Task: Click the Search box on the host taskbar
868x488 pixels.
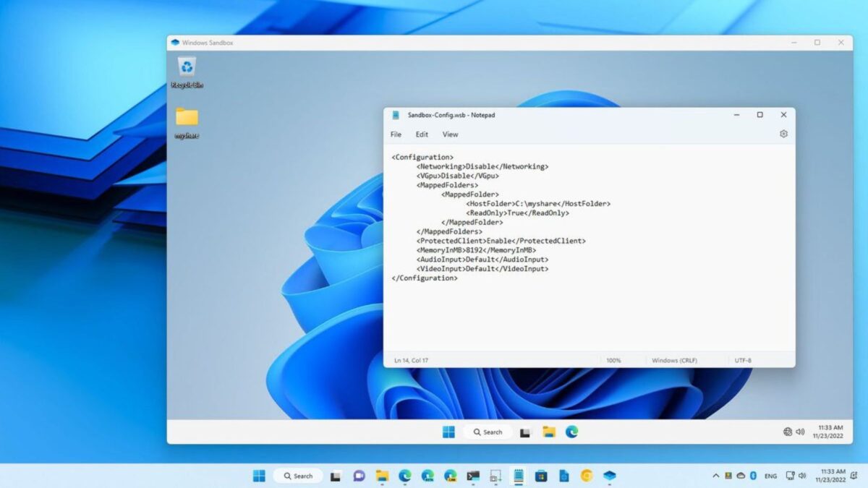Action: (298, 476)
